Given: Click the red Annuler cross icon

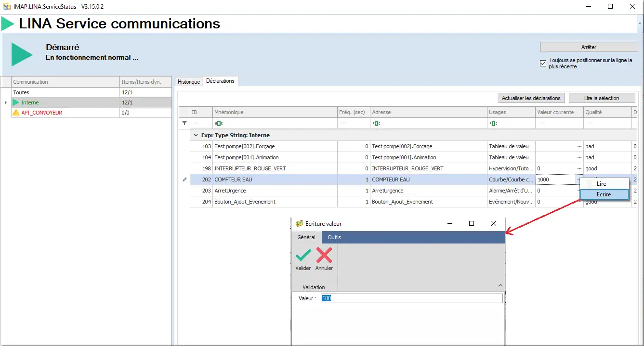Looking at the screenshot, I should click(324, 255).
